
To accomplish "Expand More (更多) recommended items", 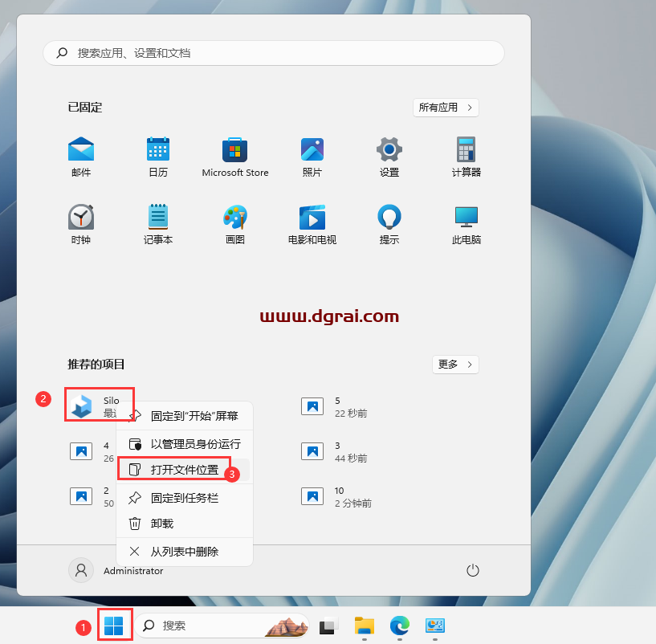I will point(455,365).
